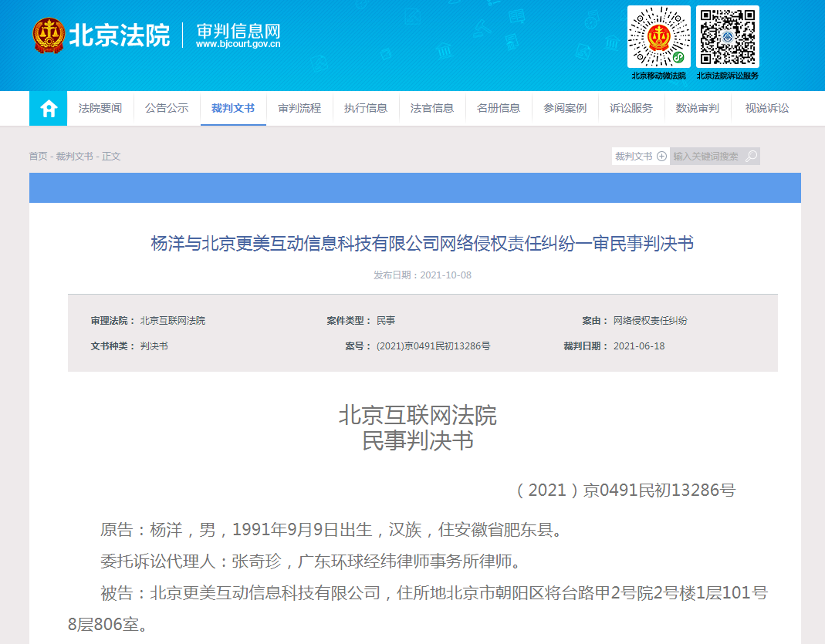The height and width of the screenshot is (644, 825).
Task: Click the 裁判文书 breadcrumb link
Action: (74, 157)
